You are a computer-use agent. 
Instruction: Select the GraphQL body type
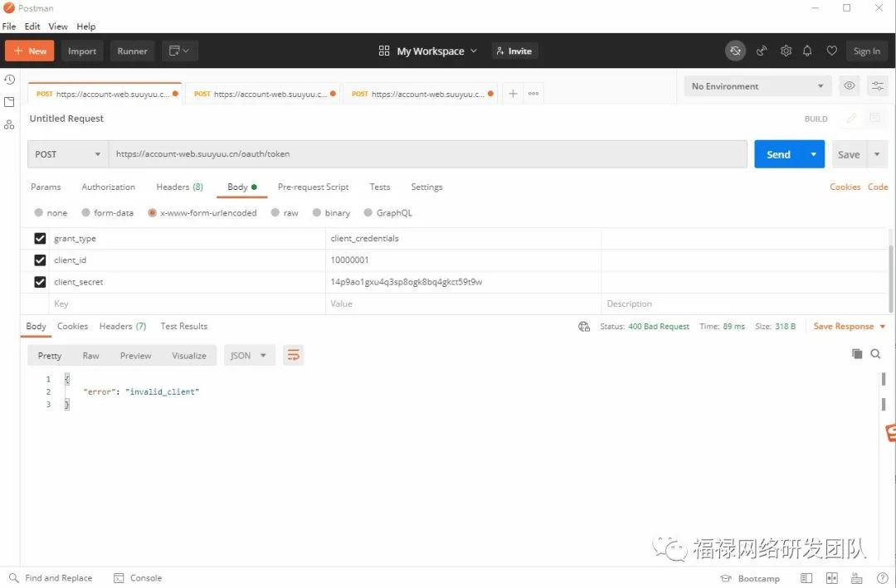pyautogui.click(x=388, y=212)
